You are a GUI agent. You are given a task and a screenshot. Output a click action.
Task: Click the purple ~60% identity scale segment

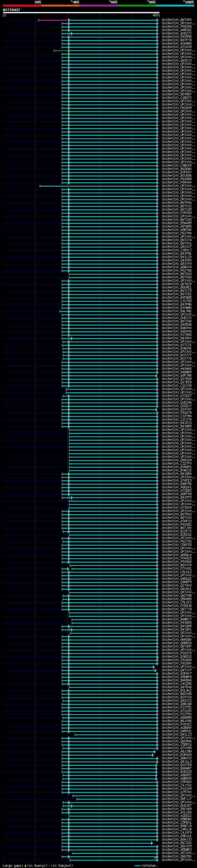click(x=99, y=6)
